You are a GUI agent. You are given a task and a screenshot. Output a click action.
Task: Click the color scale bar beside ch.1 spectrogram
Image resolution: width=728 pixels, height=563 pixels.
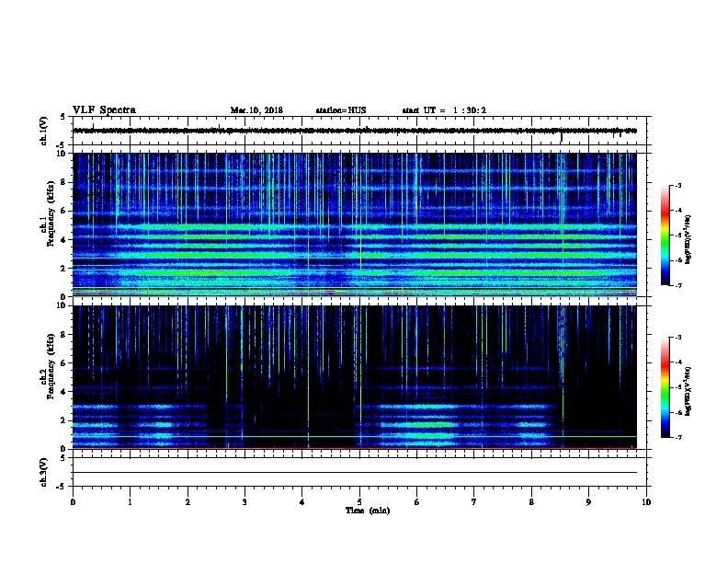point(665,236)
